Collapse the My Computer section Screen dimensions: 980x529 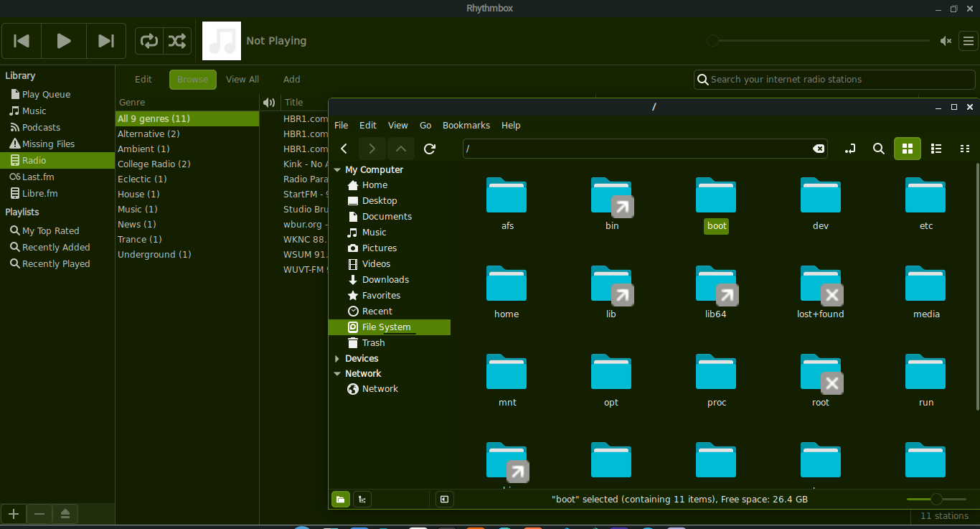click(337, 170)
